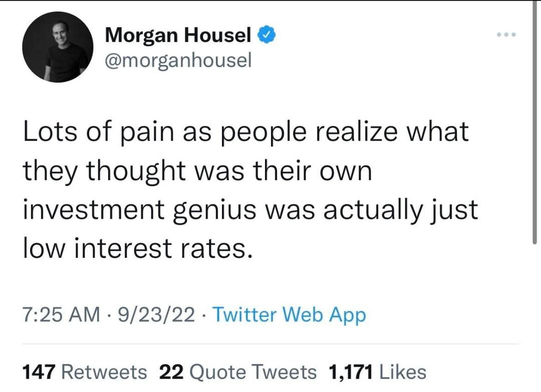Click the vertical scrollbar thumb

[534, 122]
